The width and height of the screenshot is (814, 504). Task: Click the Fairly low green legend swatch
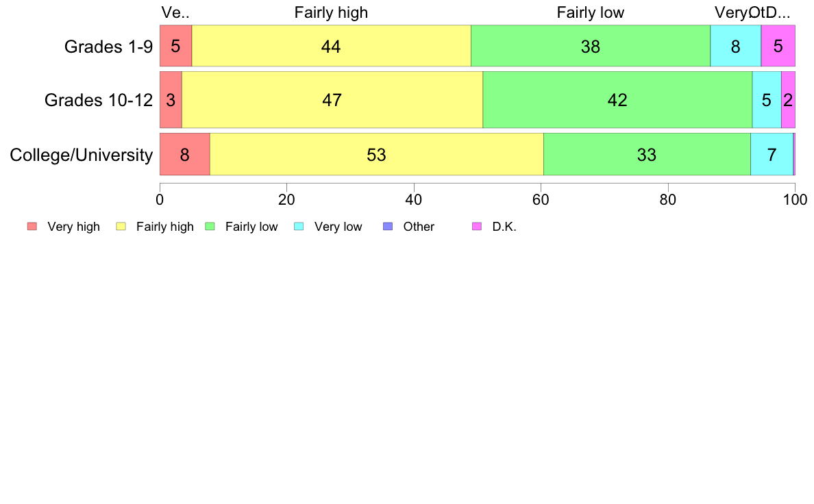[210, 226]
